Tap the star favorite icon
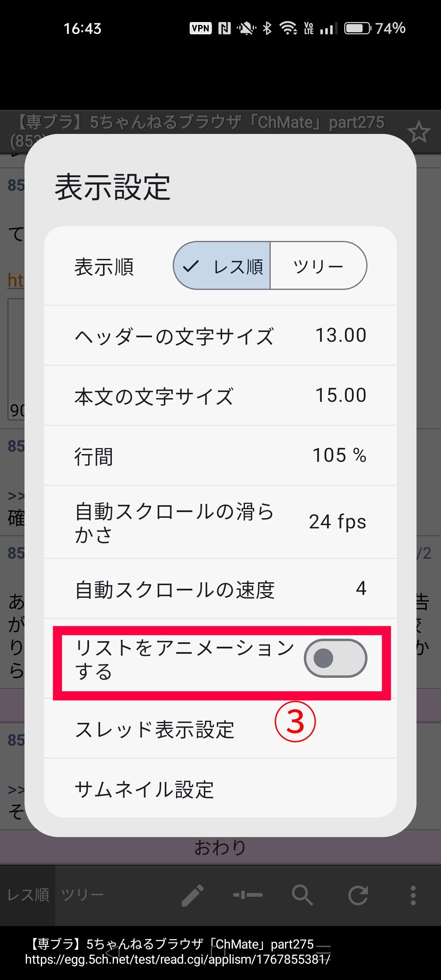 coord(419,132)
